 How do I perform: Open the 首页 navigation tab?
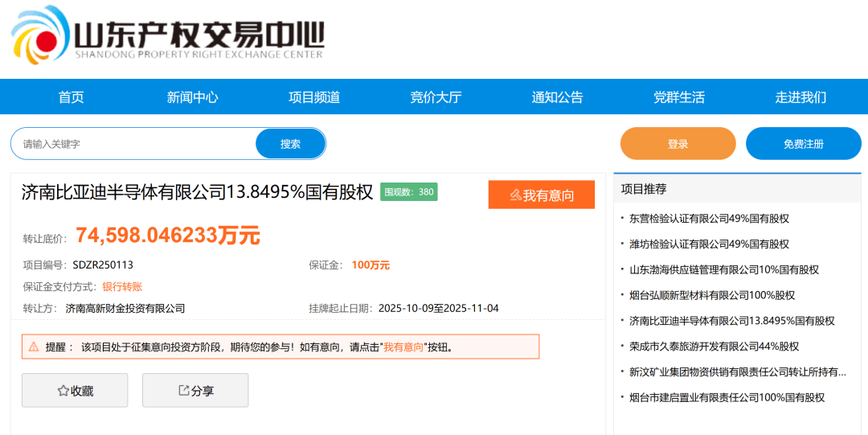[x=72, y=97]
